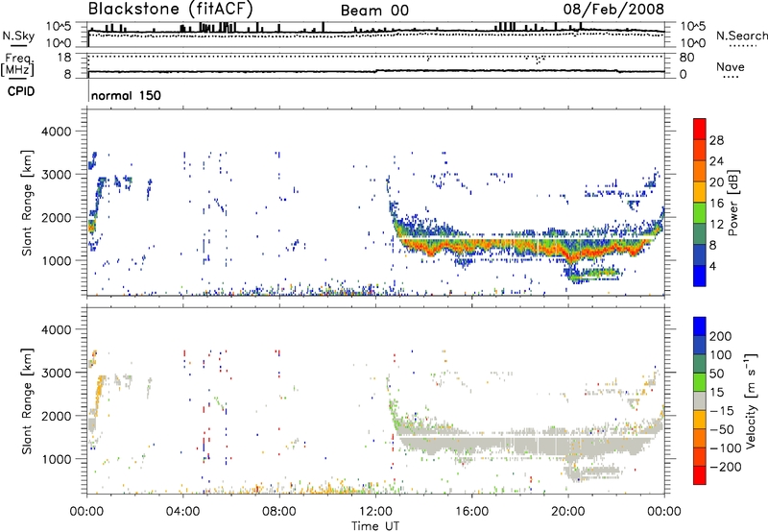Click the Nave '80' tick label
Image resolution: width=768 pixels, height=532 pixels.
coord(686,58)
